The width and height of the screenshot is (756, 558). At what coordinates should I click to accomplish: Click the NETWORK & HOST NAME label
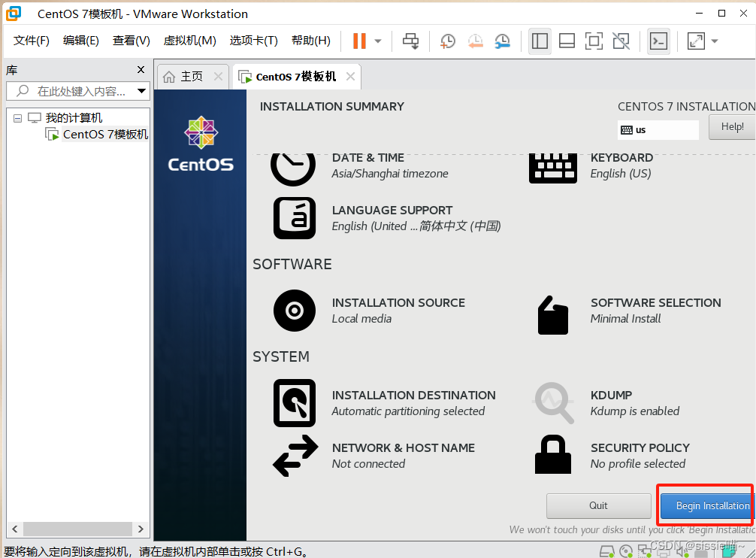point(404,447)
